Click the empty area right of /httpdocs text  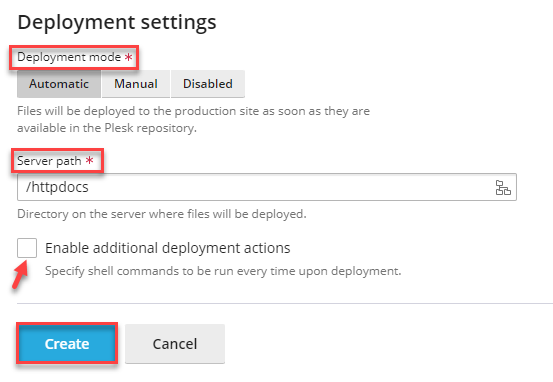click(x=289, y=187)
